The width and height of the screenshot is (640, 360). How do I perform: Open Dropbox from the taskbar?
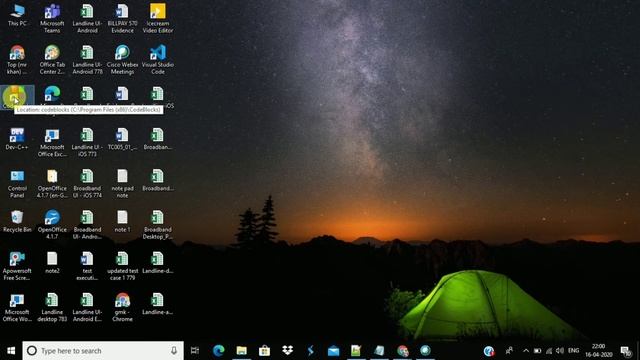click(287, 351)
